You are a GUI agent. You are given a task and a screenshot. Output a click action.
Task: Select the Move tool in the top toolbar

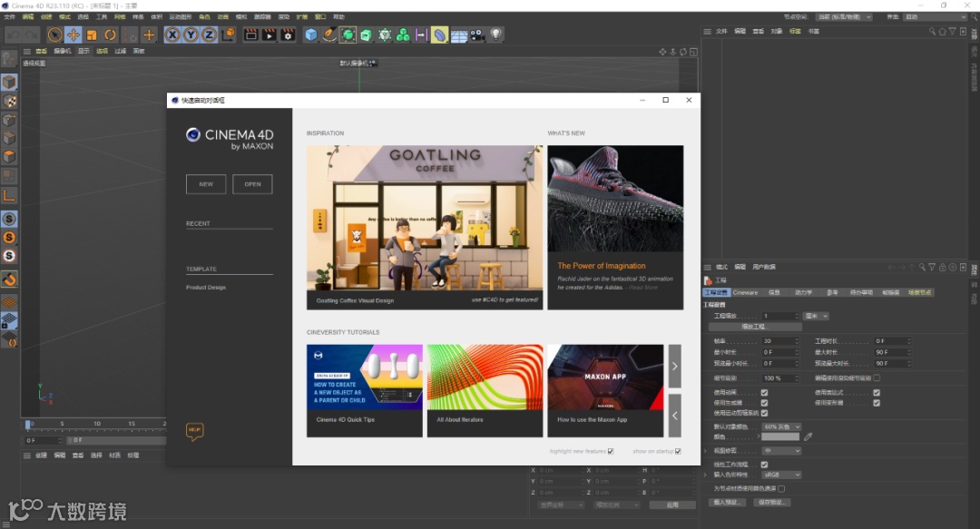(x=73, y=34)
